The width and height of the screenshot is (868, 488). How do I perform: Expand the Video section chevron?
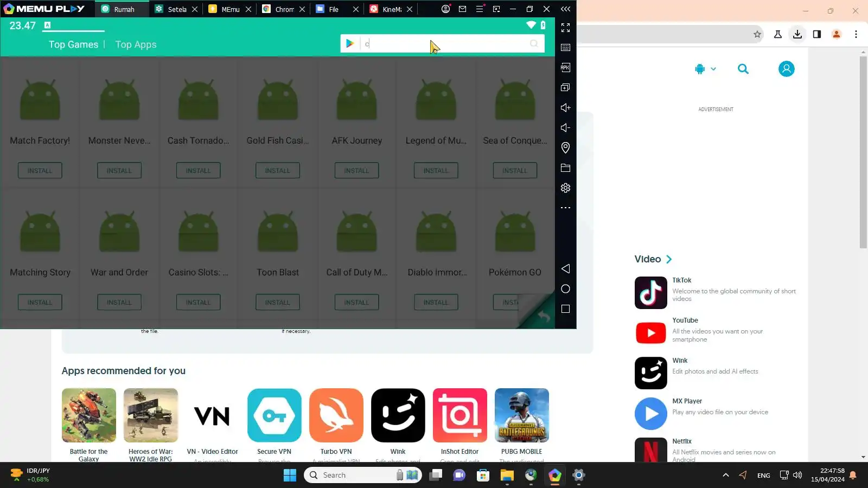[x=669, y=259]
